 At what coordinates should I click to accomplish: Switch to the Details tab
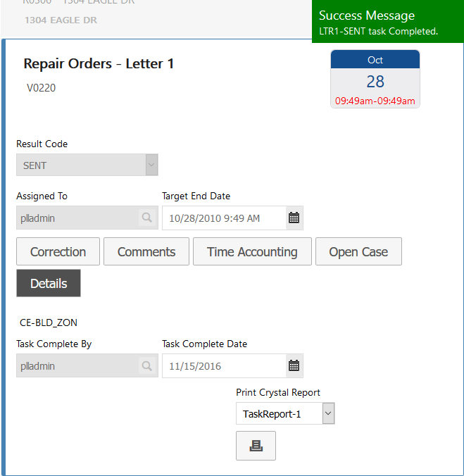click(49, 284)
